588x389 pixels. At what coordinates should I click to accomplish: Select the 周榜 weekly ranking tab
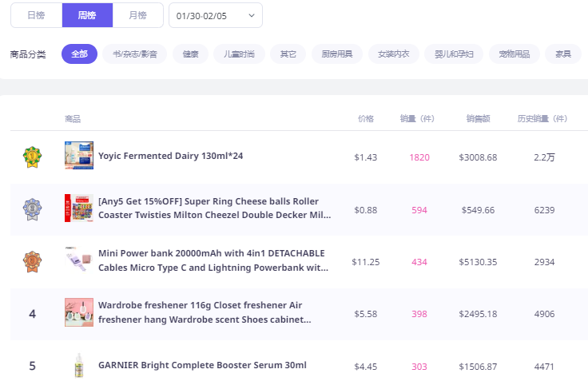pyautogui.click(x=87, y=15)
